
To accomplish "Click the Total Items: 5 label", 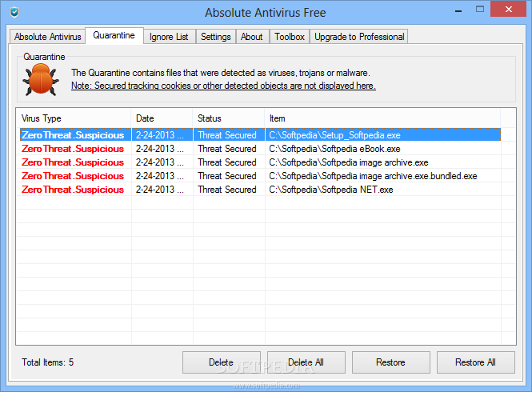I will [47, 362].
